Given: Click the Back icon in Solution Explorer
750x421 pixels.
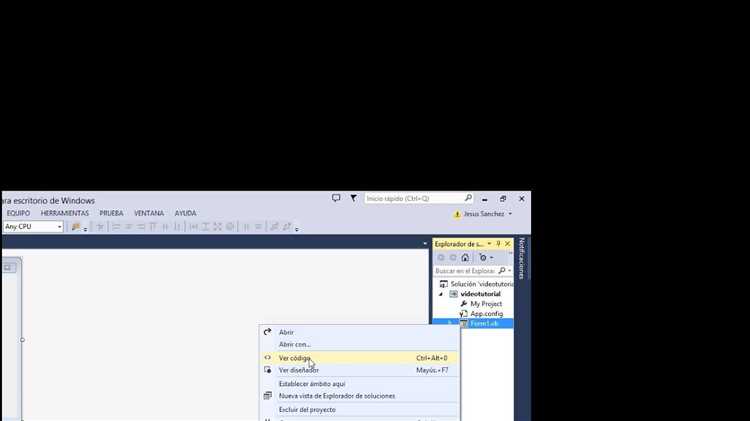Looking at the screenshot, I should pos(441,257).
